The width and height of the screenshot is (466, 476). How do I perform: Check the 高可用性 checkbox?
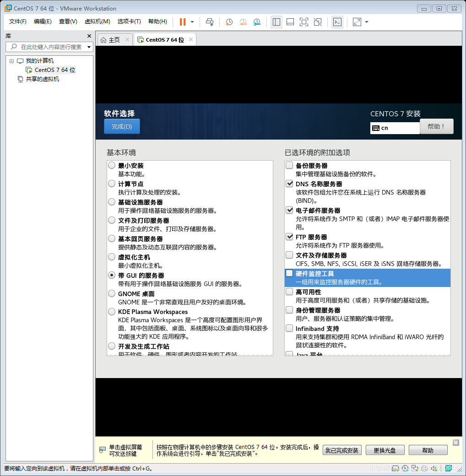click(x=289, y=292)
